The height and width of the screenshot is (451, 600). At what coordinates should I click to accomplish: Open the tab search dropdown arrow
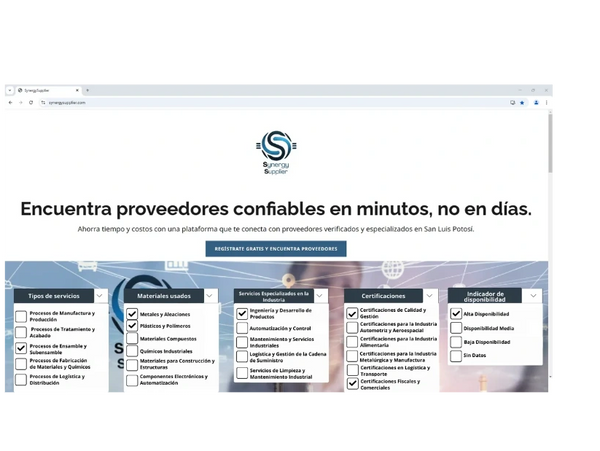[x=10, y=90]
